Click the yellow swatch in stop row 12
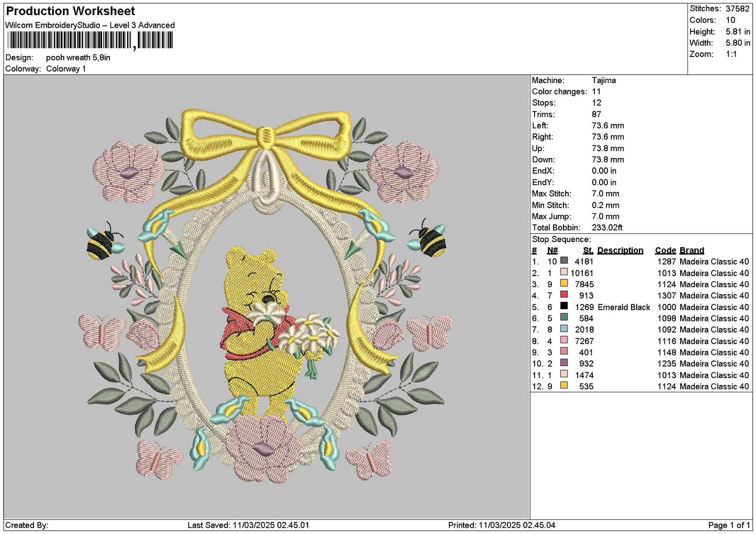This screenshot has height=534, width=756. [x=564, y=385]
